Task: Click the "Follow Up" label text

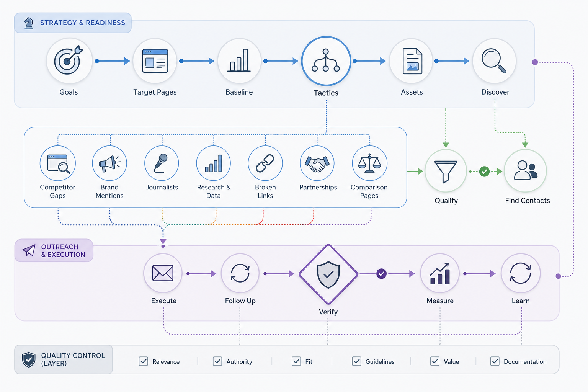Action: tap(240, 301)
